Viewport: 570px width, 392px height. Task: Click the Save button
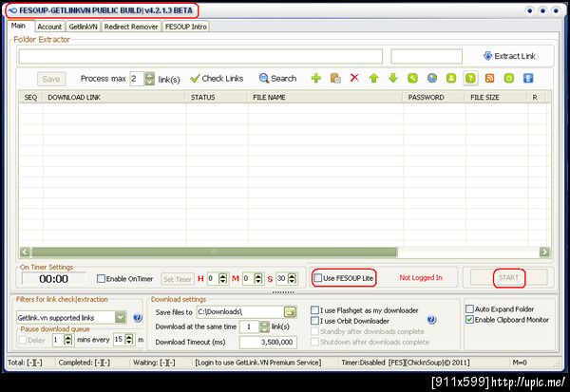click(x=51, y=79)
